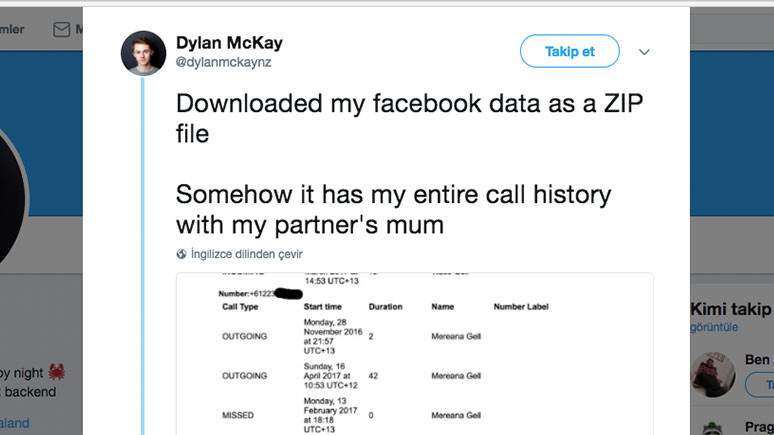Open the location link ending in aland
The image size is (774, 435).
click(15, 422)
